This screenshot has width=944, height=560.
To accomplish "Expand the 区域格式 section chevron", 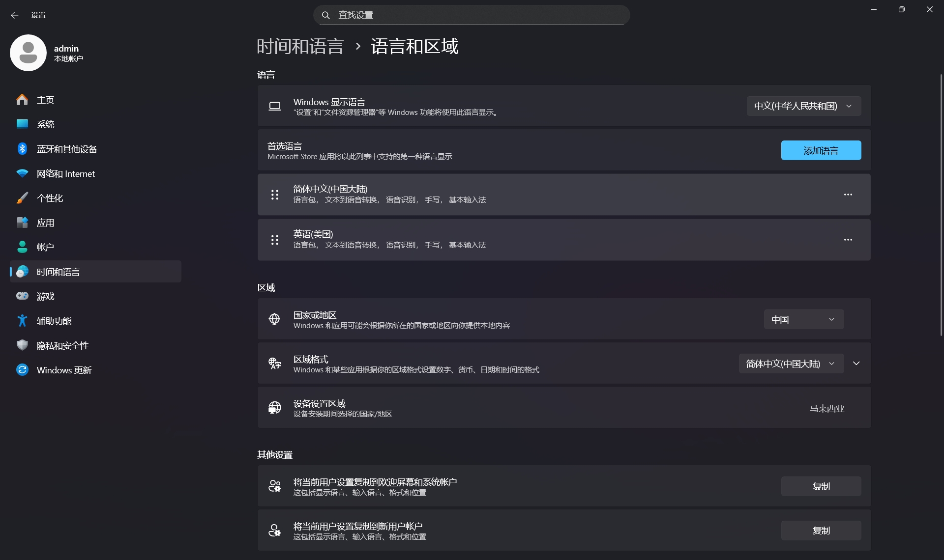I will tap(856, 364).
